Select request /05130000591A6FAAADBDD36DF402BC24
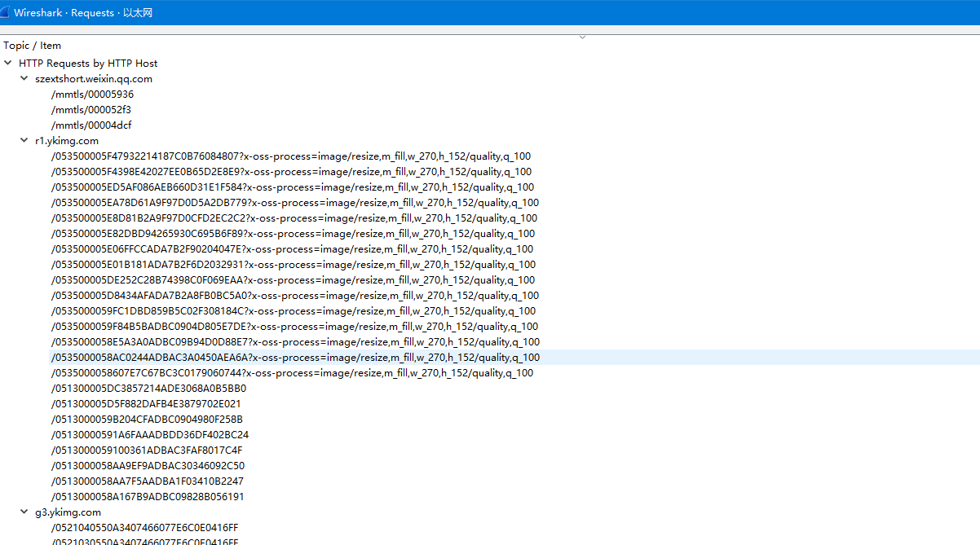Image resolution: width=980 pixels, height=545 pixels. coord(150,435)
